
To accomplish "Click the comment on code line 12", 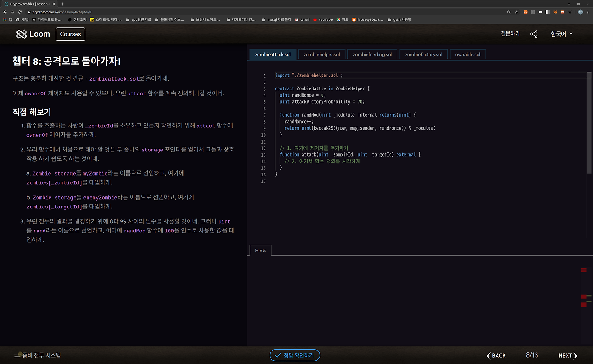I will (x=314, y=148).
